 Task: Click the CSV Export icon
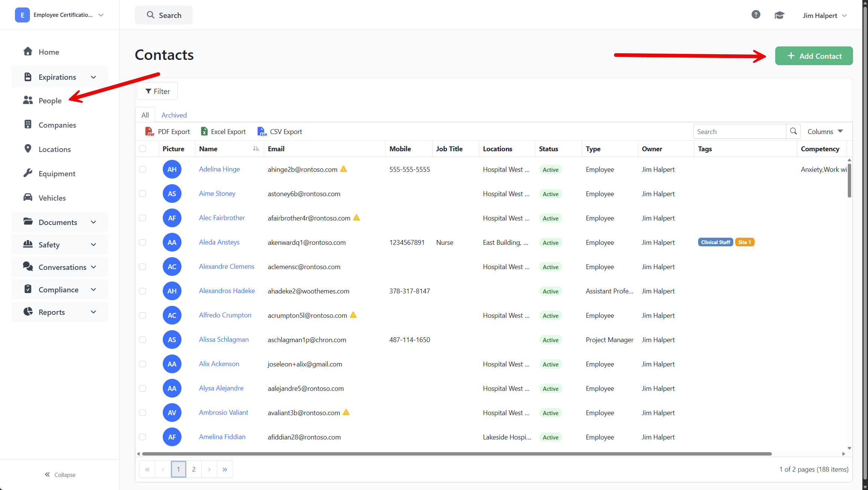coord(262,131)
